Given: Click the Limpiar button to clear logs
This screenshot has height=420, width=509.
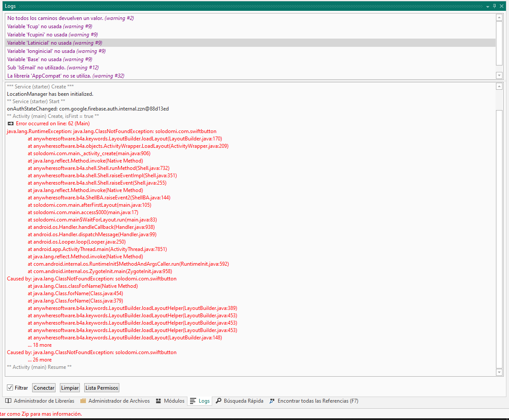Looking at the screenshot, I should tap(70, 387).
